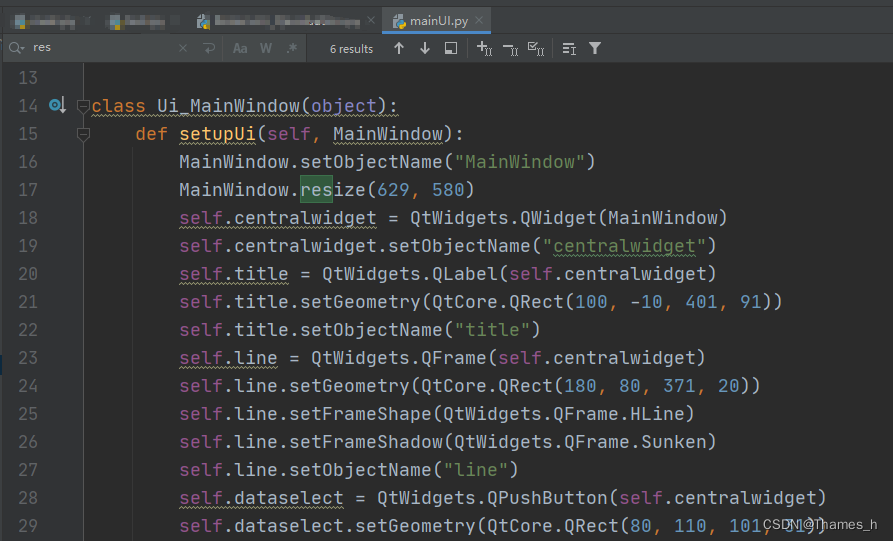Click line number 23 in the gutter
The image size is (893, 541).
point(28,358)
